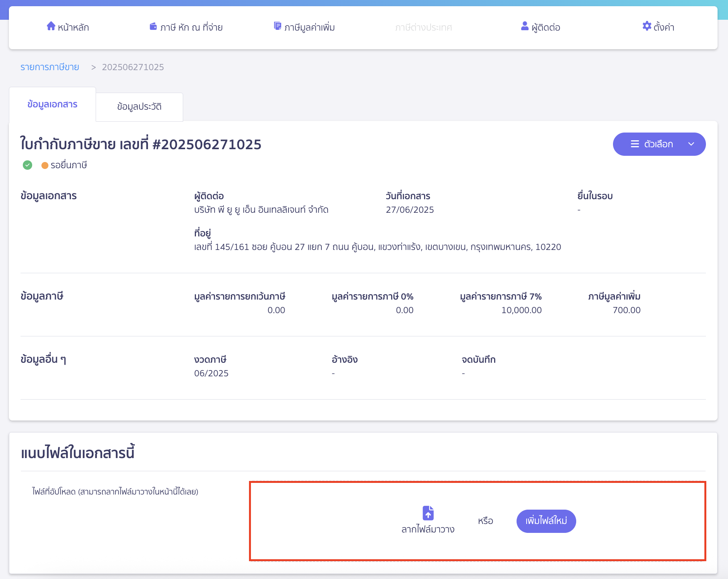Expand the ตัวเลือก dropdown chevron
This screenshot has height=579, width=728.
click(691, 144)
